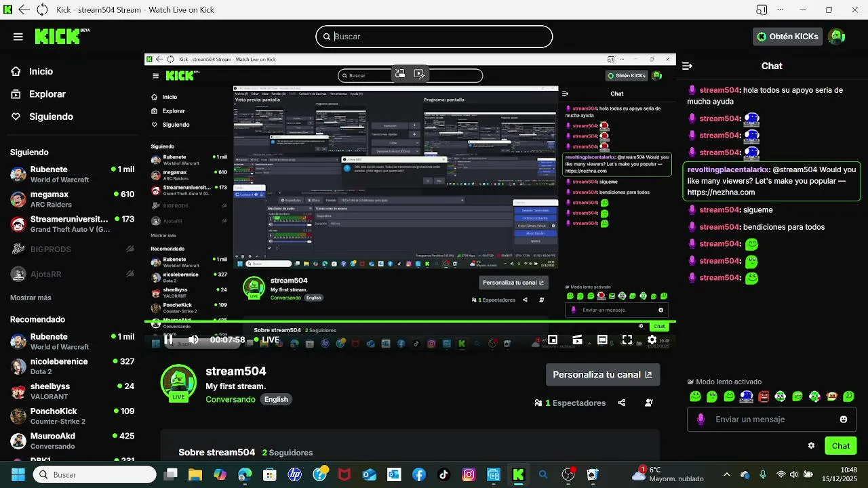Pause the live stream video
This screenshot has width=868, height=488.
tap(169, 340)
